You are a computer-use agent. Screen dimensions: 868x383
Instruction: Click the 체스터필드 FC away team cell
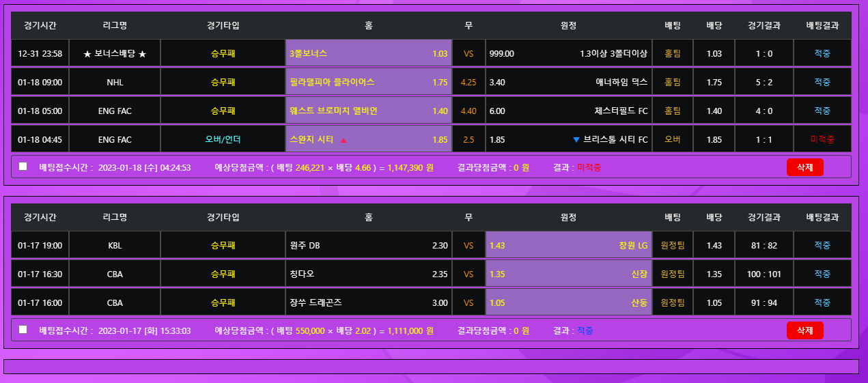click(x=568, y=111)
